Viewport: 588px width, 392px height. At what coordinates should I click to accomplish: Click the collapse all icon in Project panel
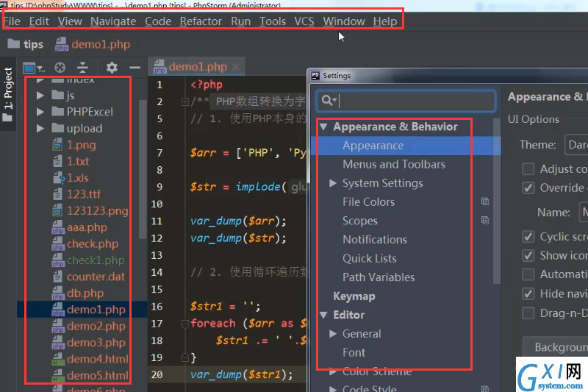click(82, 68)
